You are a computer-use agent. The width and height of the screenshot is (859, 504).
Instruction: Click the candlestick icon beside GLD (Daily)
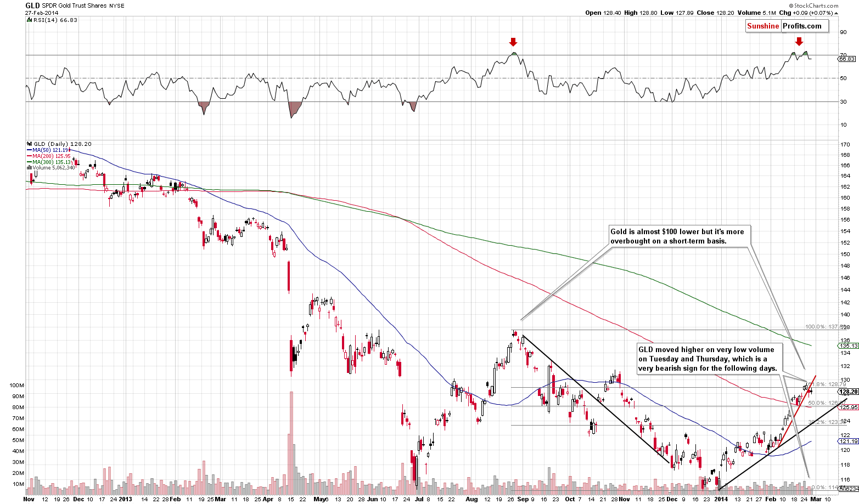(29, 144)
